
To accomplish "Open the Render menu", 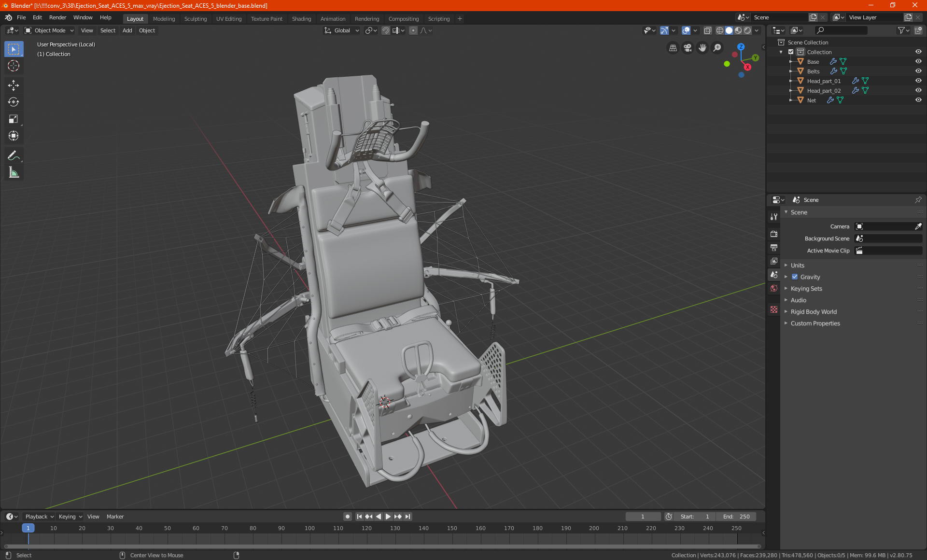I will click(57, 17).
